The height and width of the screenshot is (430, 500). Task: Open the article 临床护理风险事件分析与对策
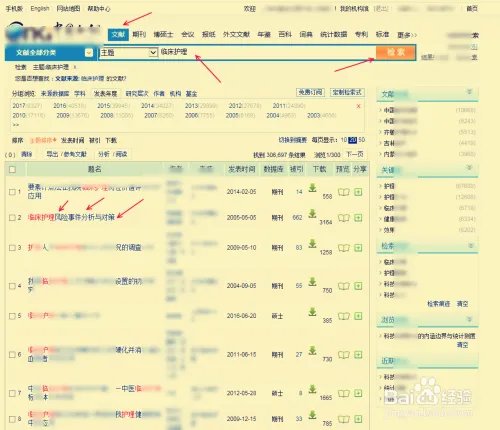click(x=71, y=217)
